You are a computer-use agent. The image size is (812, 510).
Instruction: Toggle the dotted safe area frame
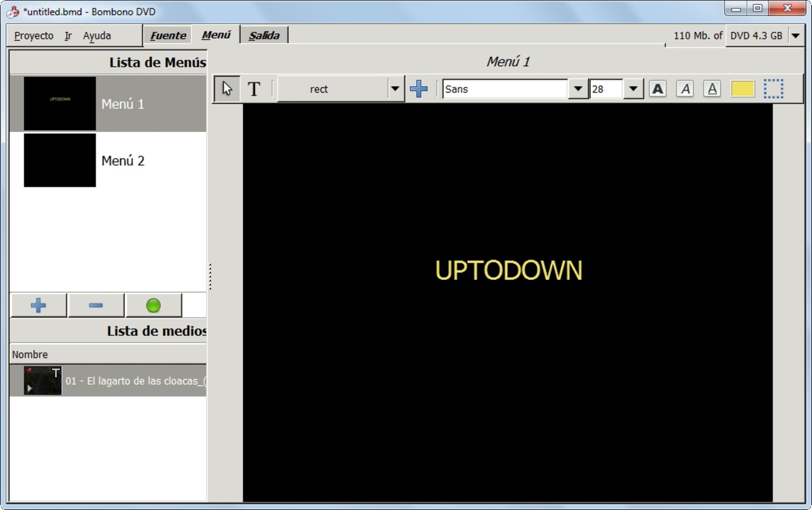click(x=773, y=89)
